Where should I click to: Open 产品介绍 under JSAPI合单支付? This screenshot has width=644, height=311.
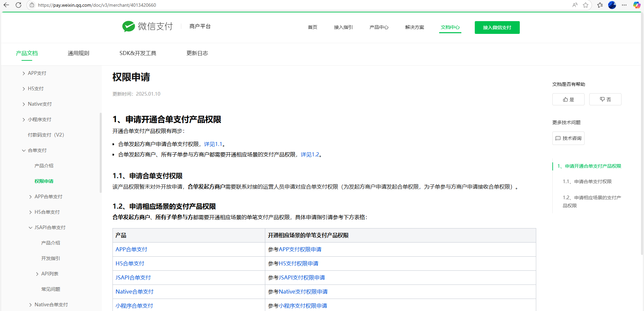[x=51, y=243]
